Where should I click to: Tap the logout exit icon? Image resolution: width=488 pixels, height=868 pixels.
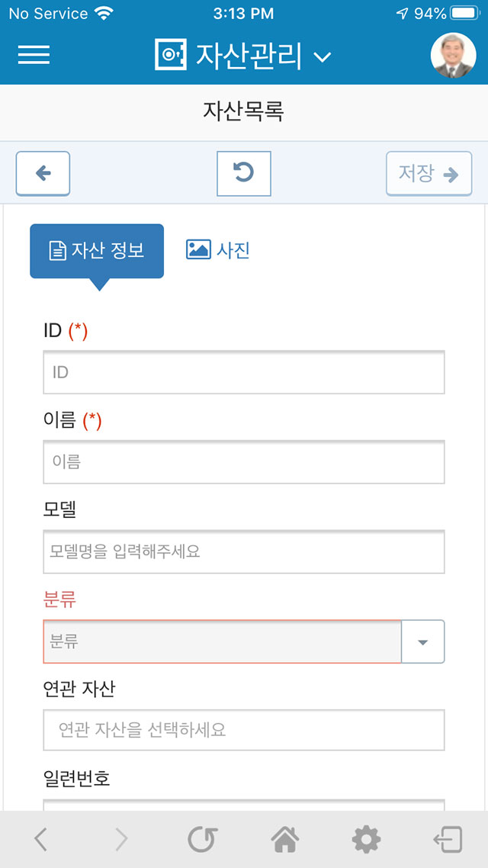[x=448, y=840]
